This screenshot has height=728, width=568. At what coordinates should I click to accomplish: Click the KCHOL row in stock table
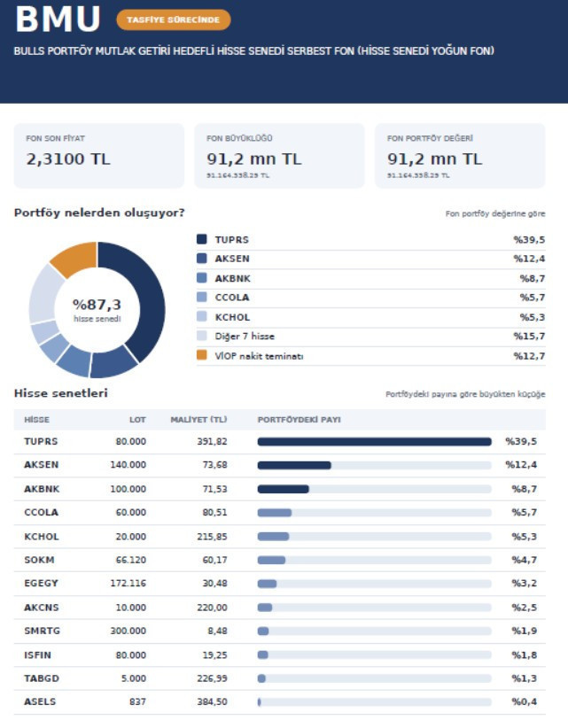click(280, 537)
